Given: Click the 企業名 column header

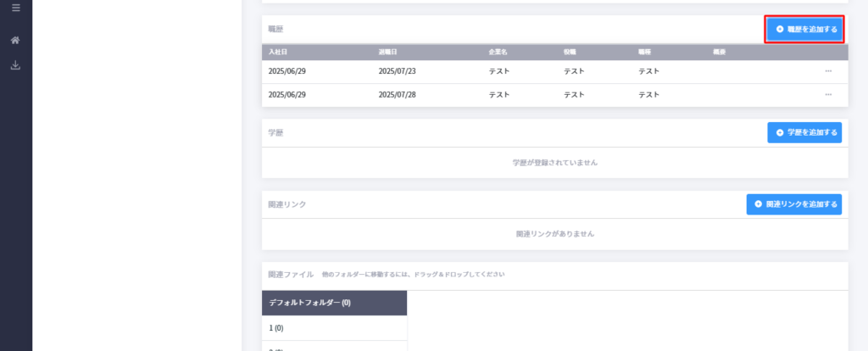Looking at the screenshot, I should click(x=498, y=52).
